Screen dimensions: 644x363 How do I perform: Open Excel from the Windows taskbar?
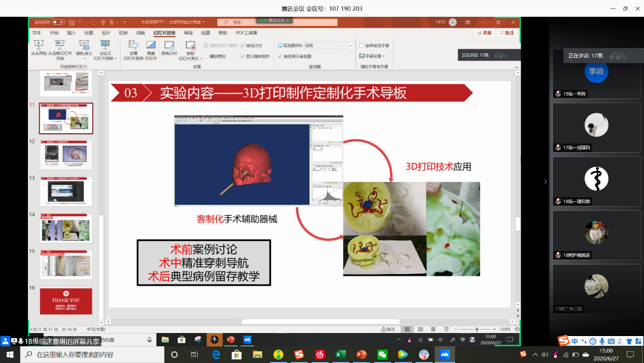[340, 354]
